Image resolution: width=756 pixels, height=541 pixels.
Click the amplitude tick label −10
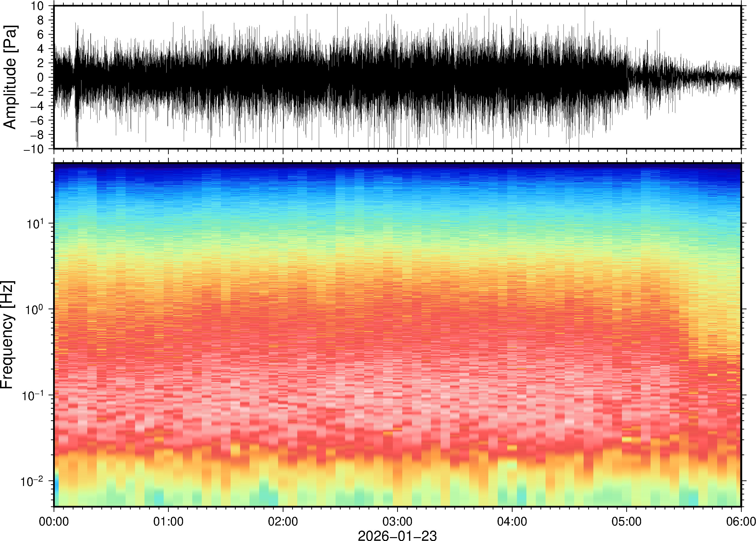point(33,149)
